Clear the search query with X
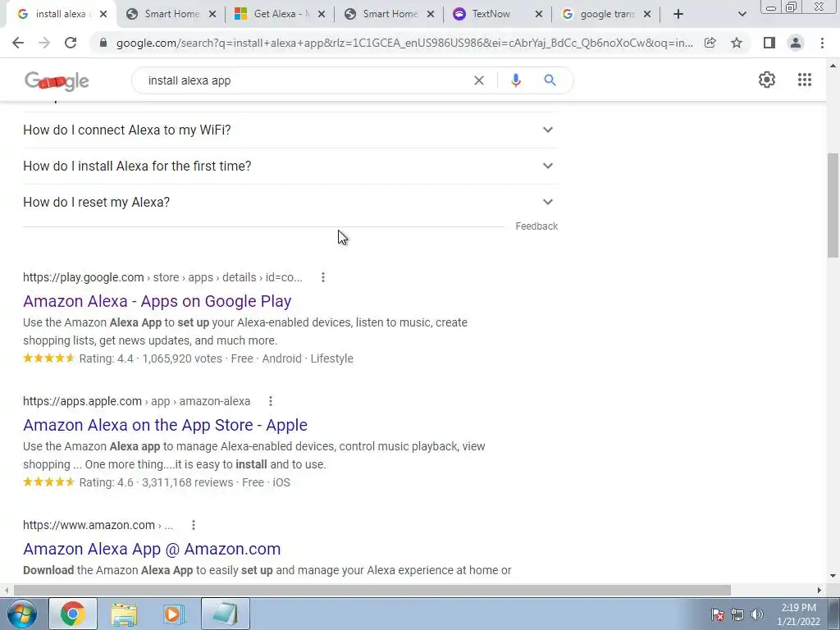This screenshot has height=630, width=840. click(x=479, y=80)
